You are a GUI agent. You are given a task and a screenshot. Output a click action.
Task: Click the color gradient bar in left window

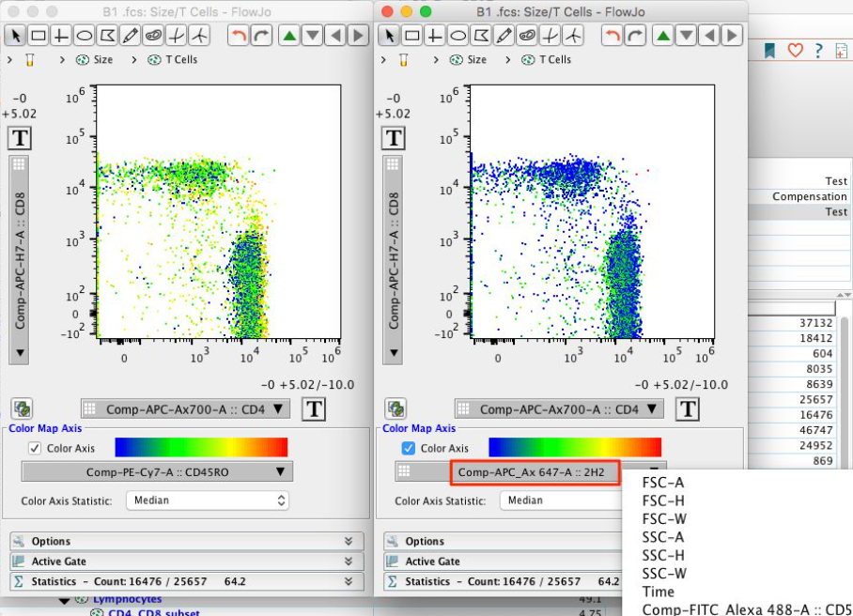coord(201,448)
